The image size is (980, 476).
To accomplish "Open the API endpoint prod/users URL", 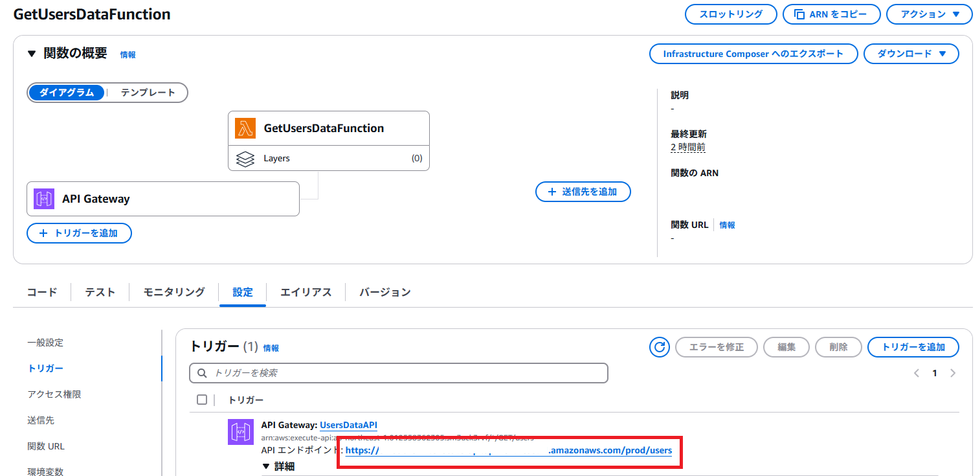I will click(509, 450).
